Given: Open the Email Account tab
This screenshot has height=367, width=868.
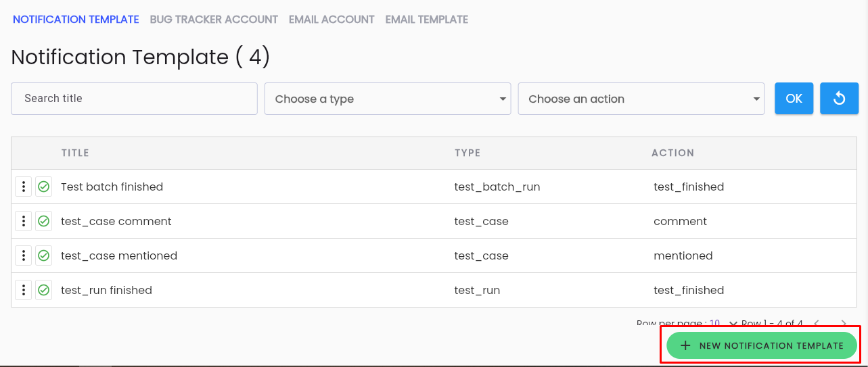Looking at the screenshot, I should 332,20.
